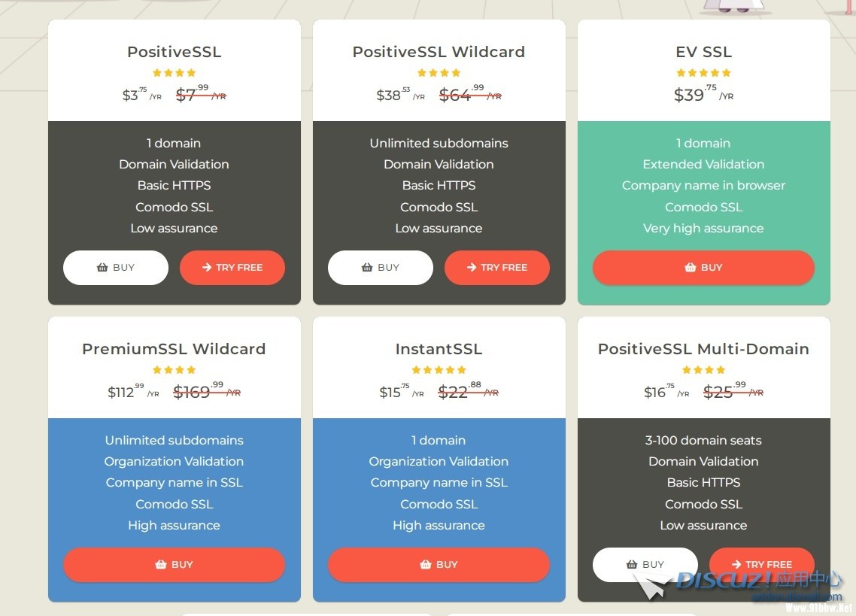This screenshot has height=616, width=856.
Task: Click the PositiveSSL star rating
Action: 175,73
